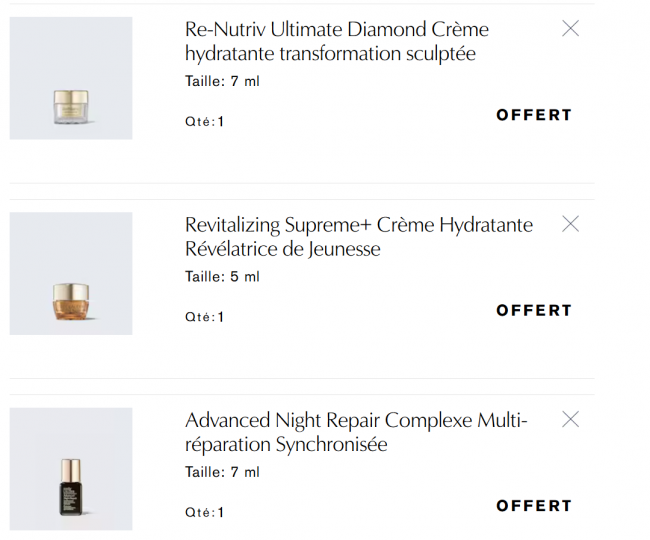Remove Re-Nutriv Ultimate Diamond Crème from cart
This screenshot has width=650, height=540.
[570, 29]
